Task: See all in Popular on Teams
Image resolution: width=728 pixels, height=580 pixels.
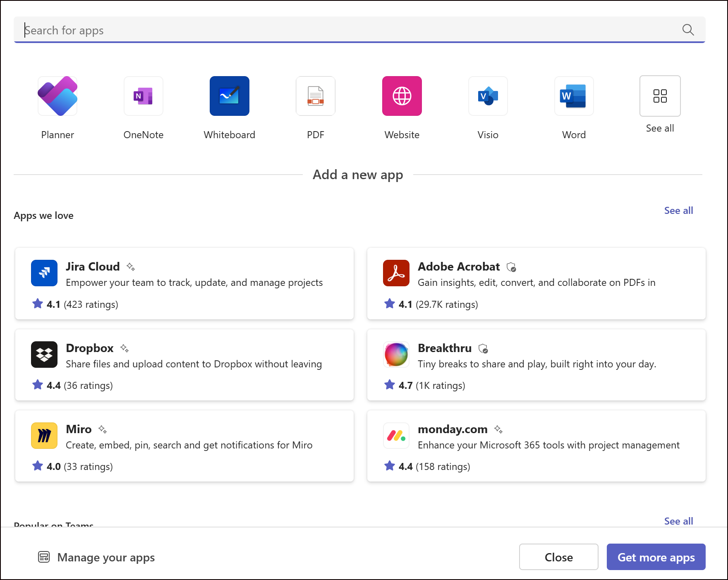Action: click(678, 521)
